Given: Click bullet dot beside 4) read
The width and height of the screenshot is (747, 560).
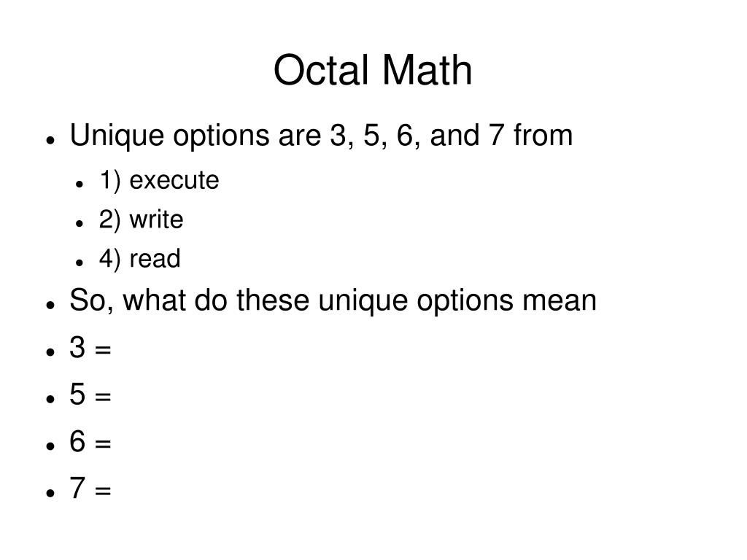Looking at the screenshot, I should [80, 262].
